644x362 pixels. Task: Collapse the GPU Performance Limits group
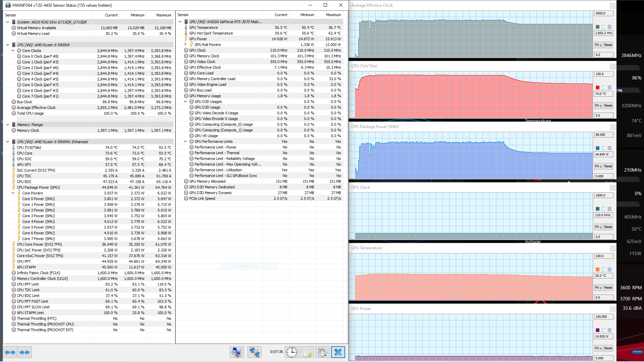[185, 141]
